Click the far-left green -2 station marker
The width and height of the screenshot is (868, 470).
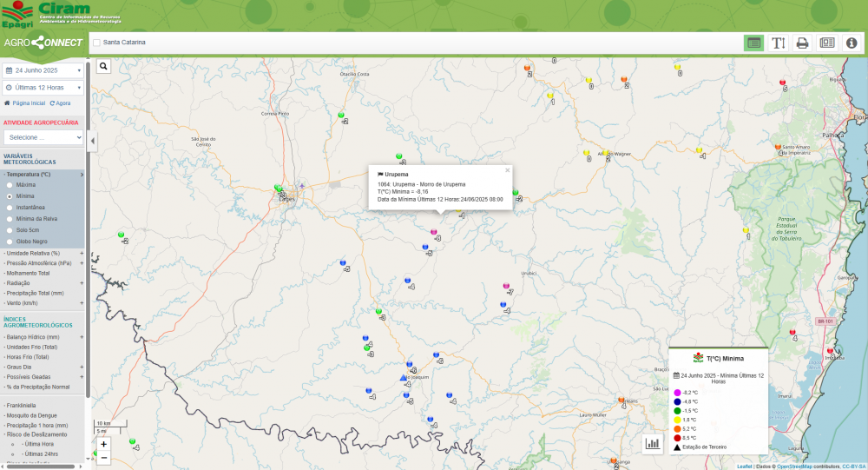pyautogui.click(x=121, y=235)
